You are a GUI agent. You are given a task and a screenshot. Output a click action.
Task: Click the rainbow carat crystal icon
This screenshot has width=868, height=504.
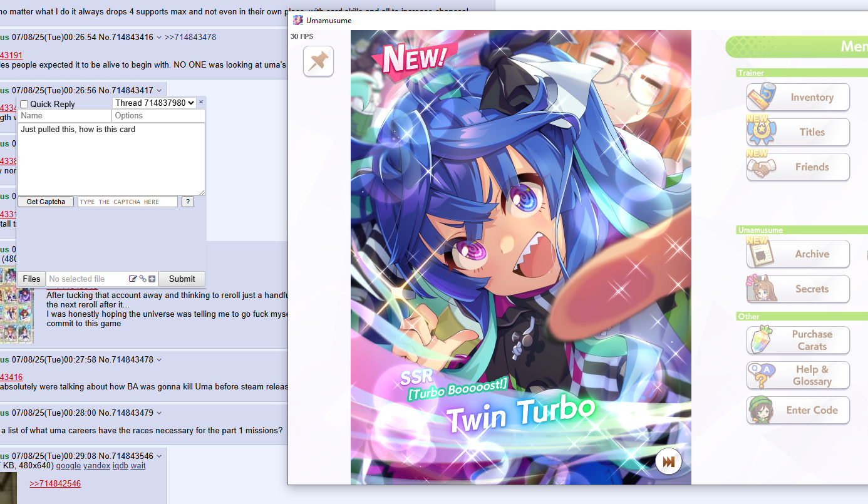[761, 340]
